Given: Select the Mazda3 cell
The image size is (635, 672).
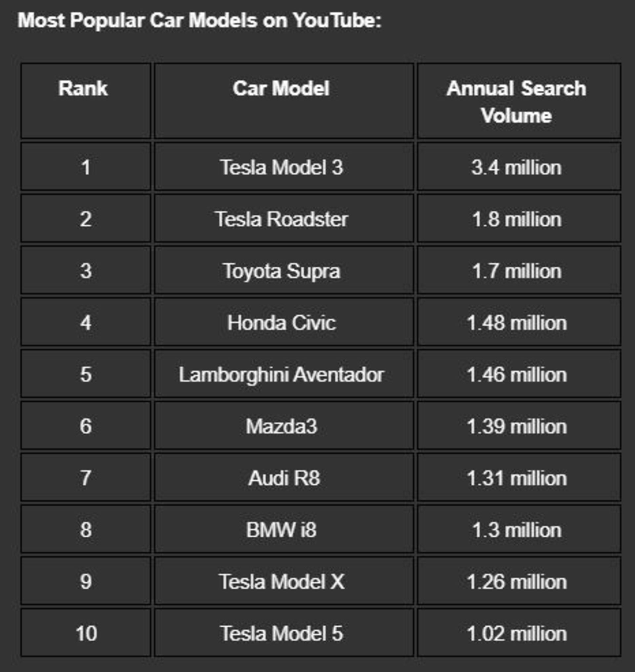Looking at the screenshot, I should pyautogui.click(x=282, y=426).
